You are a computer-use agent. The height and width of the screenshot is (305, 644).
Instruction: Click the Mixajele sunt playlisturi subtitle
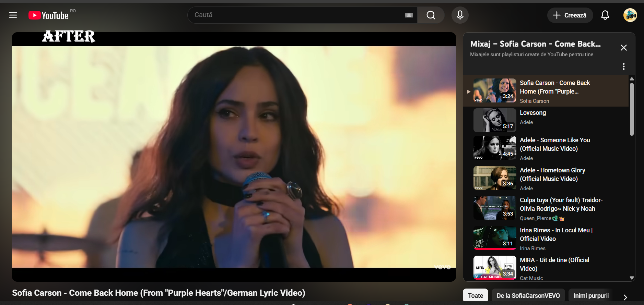pos(531,54)
